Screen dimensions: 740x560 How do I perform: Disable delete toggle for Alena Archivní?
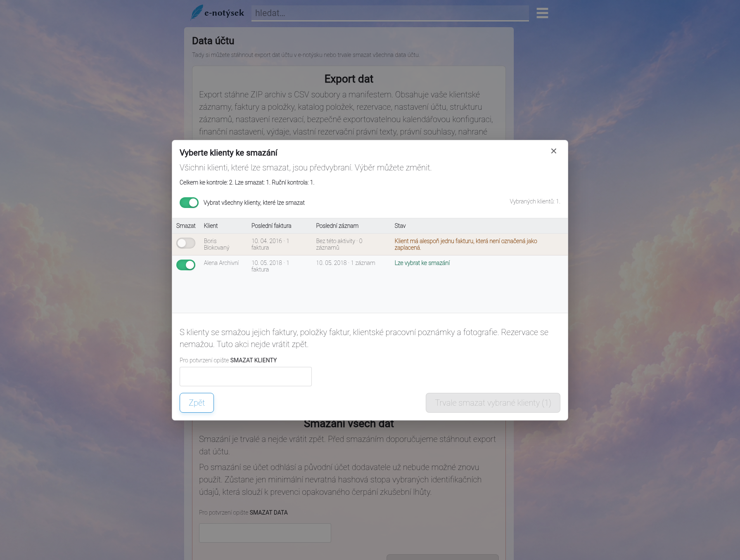(186, 265)
